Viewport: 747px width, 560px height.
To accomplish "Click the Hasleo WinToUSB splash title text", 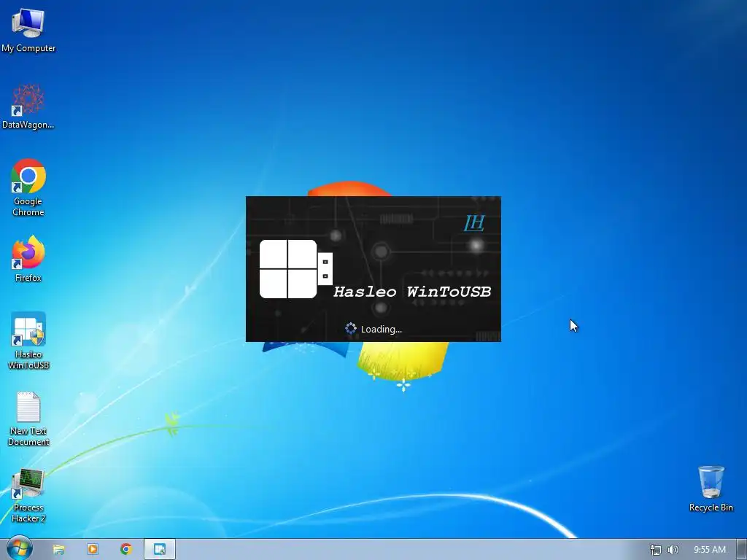I will [x=412, y=292].
